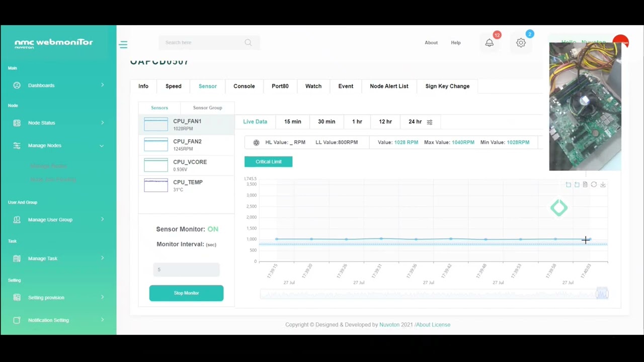This screenshot has height=362, width=644.
Task: Open the About License footer link
Action: [433, 325]
